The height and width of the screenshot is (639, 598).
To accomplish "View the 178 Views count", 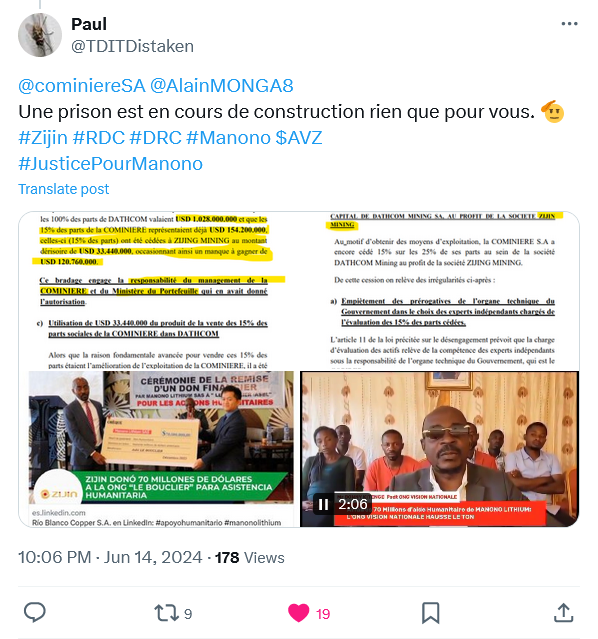I will point(249,557).
